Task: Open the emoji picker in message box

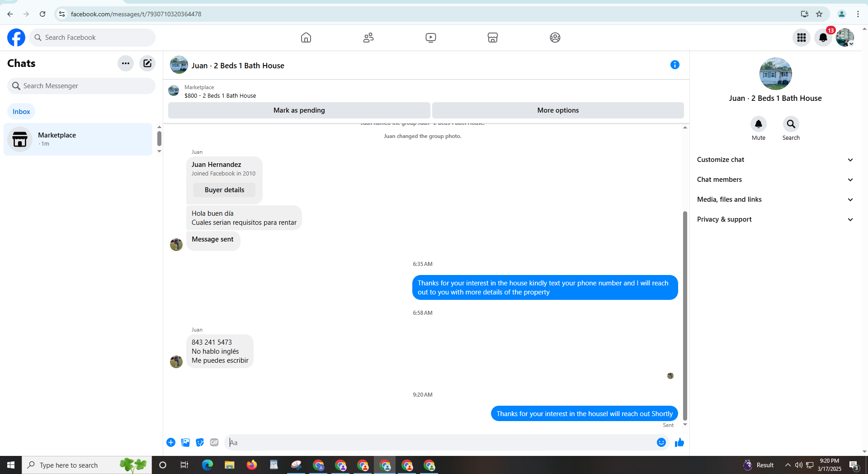Action: [661, 442]
